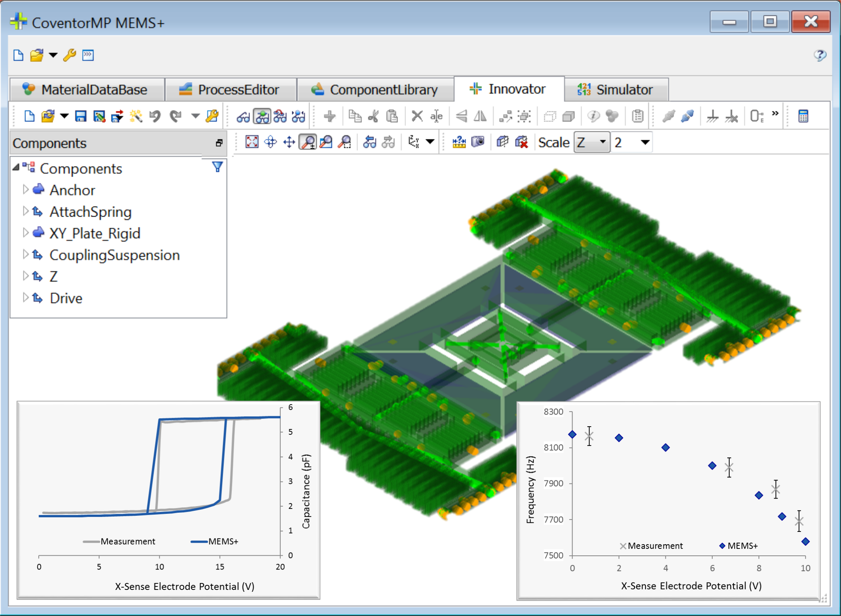Click the Paste clipboard icon

[x=392, y=116]
